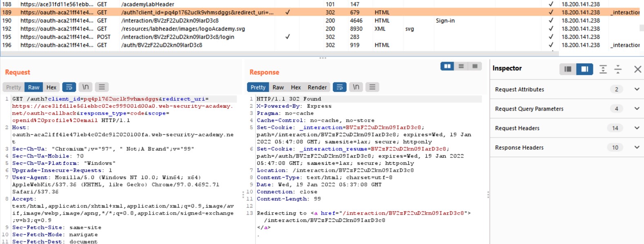
Task: Switch Request view to Pretty tab
Action: (13, 87)
